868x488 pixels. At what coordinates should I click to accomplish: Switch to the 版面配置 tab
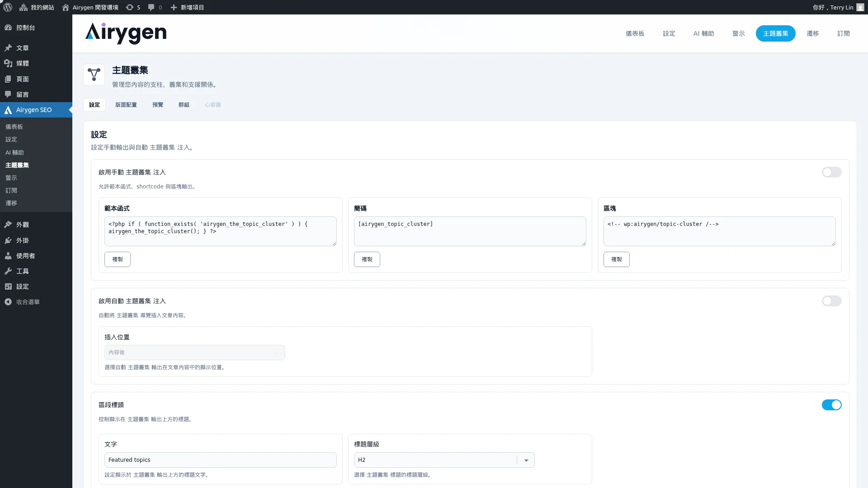click(x=126, y=104)
